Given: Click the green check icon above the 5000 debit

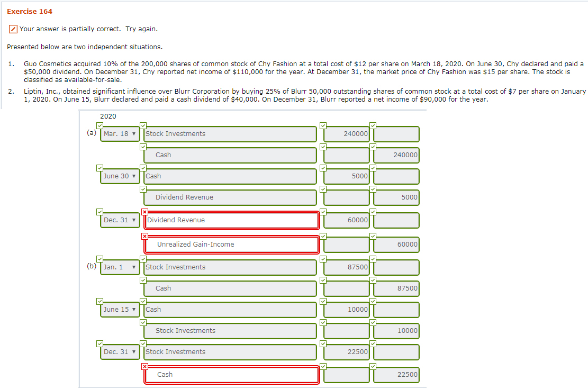Looking at the screenshot, I should point(323,168).
